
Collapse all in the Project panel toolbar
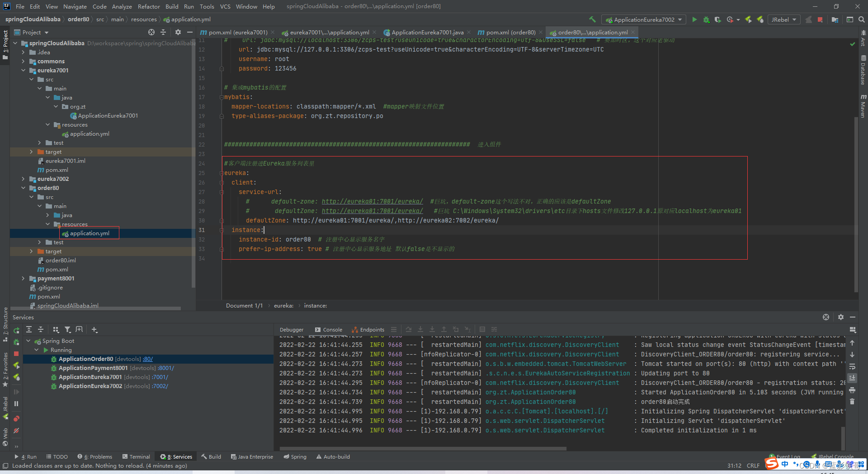tap(163, 32)
